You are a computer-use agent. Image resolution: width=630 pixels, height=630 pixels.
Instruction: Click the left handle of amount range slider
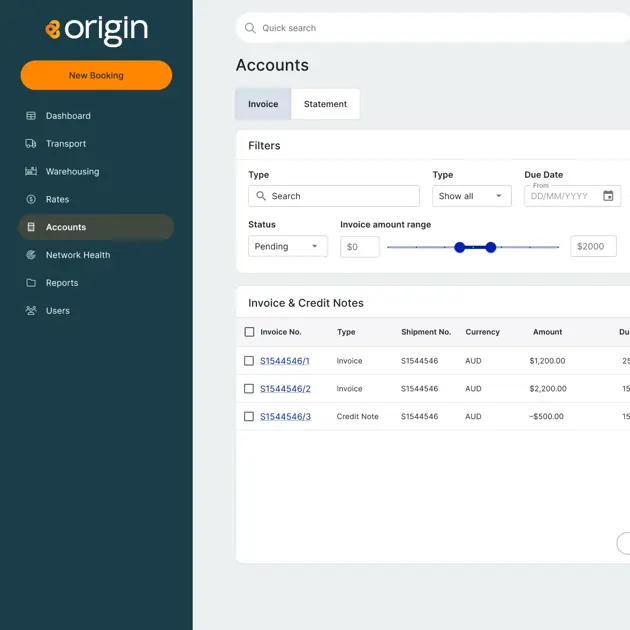coord(460,247)
